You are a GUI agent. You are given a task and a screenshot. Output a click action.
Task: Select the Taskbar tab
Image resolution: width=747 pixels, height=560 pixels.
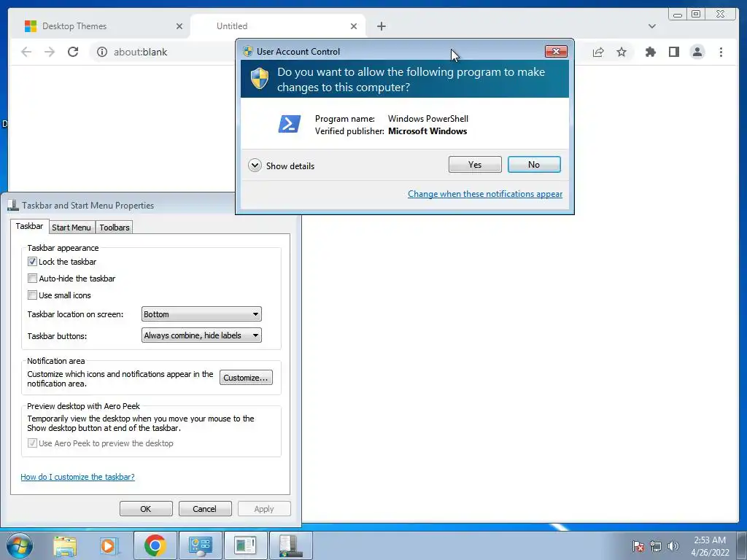(29, 226)
